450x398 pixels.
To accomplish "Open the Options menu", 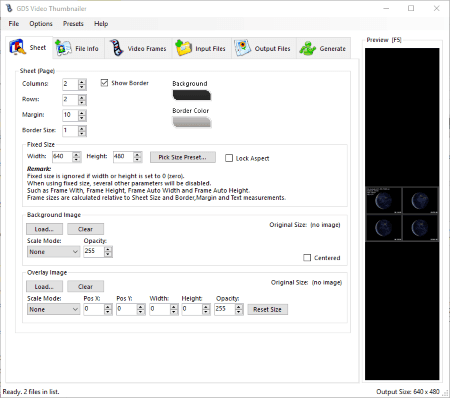I will 41,24.
